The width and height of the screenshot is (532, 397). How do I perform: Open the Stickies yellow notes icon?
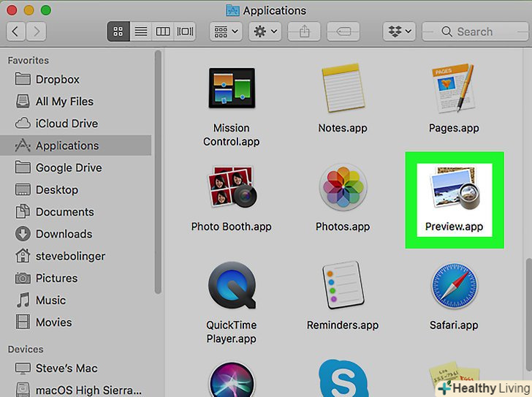coord(454,377)
